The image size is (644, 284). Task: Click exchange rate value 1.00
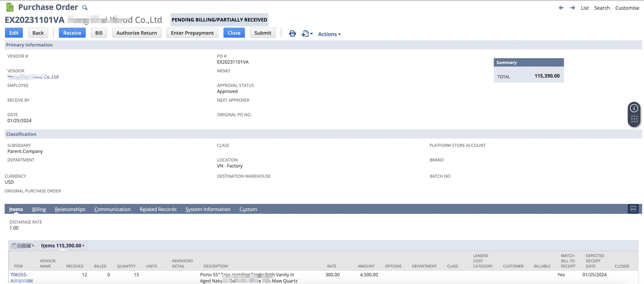[x=14, y=228]
